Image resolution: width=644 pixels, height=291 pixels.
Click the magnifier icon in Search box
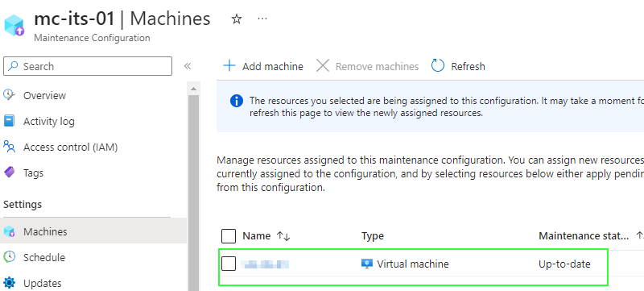click(13, 66)
